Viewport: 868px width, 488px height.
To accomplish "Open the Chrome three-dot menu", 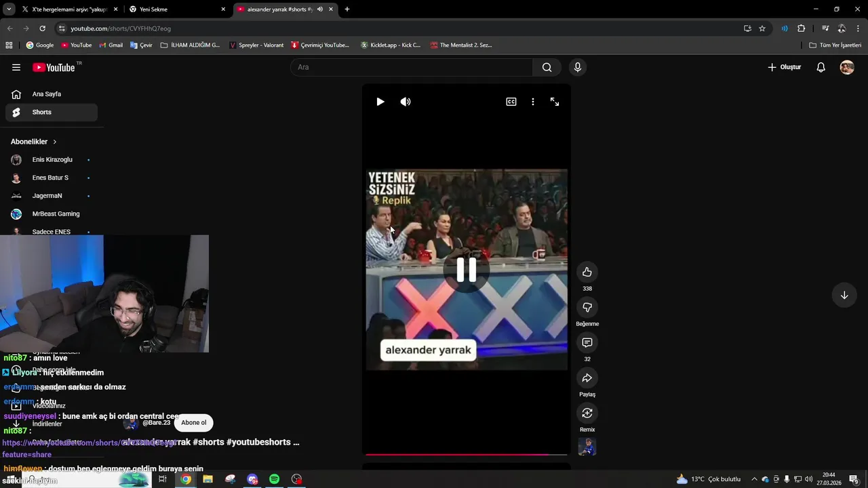I will pos(859,28).
